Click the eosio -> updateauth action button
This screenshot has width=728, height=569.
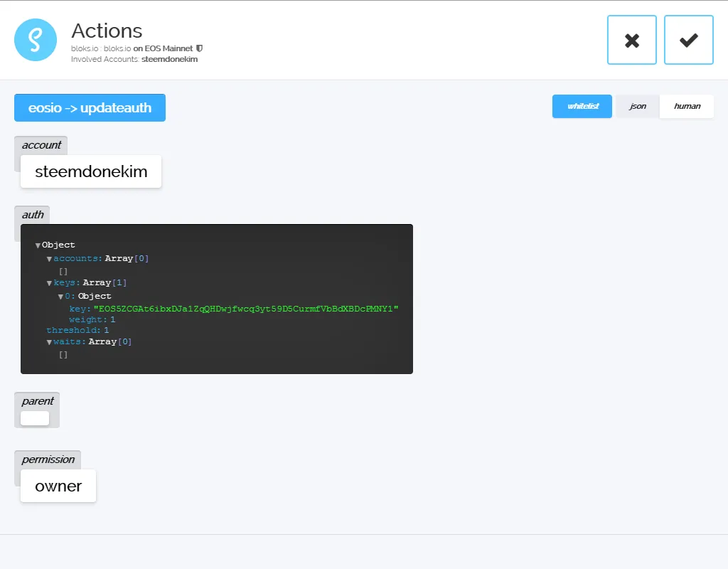tap(90, 108)
